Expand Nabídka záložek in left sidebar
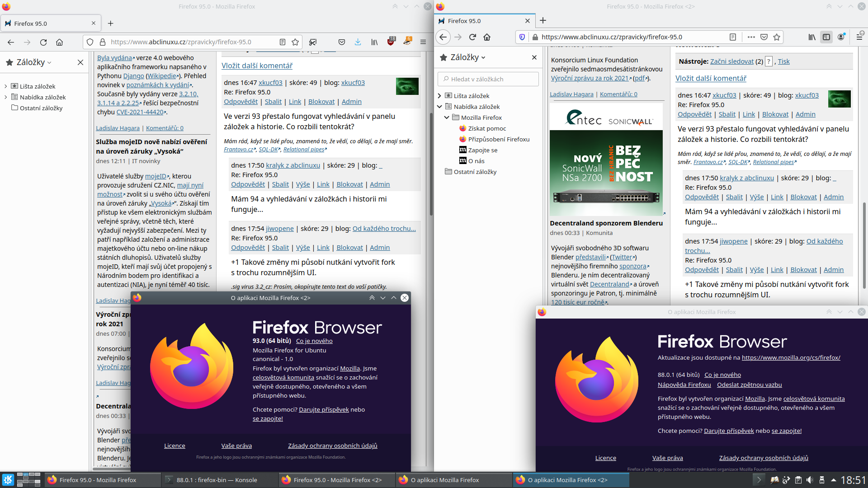 [5, 97]
